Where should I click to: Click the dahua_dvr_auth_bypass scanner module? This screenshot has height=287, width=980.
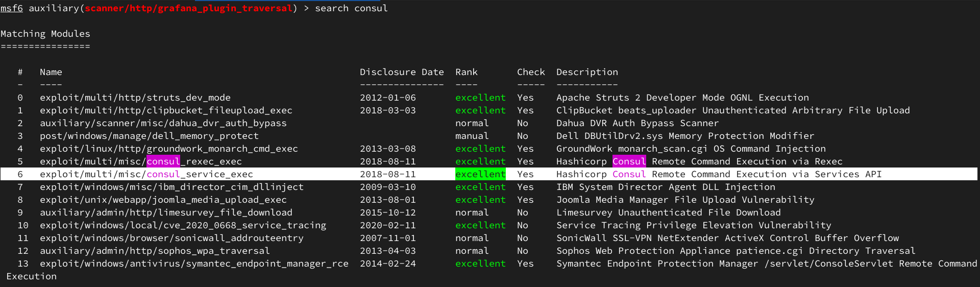tap(163, 123)
